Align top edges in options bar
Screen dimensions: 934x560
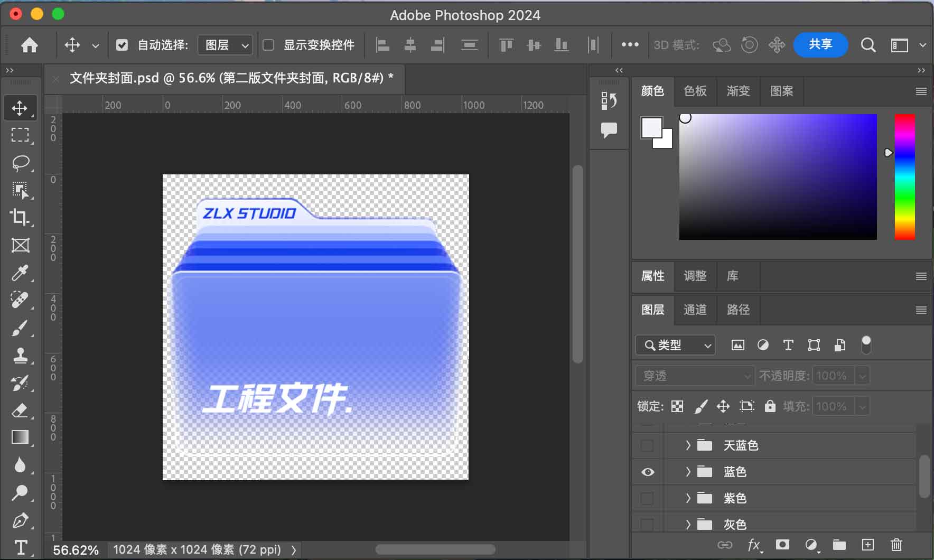click(x=506, y=45)
